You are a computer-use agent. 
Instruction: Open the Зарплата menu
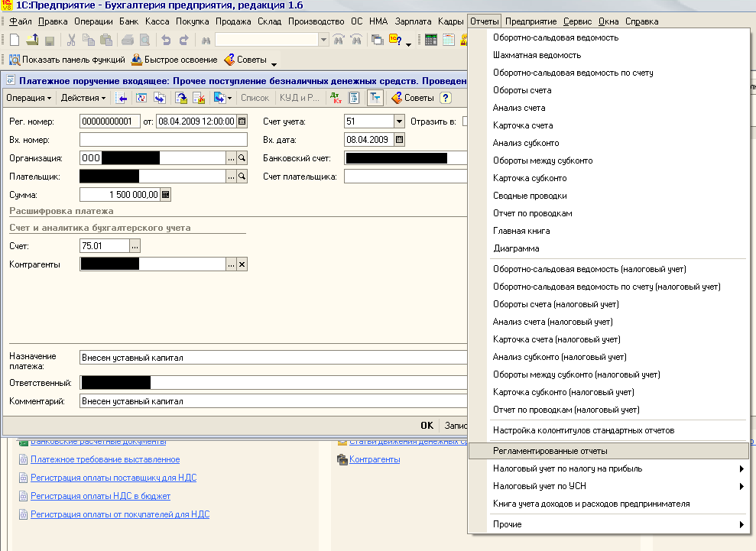coord(413,21)
